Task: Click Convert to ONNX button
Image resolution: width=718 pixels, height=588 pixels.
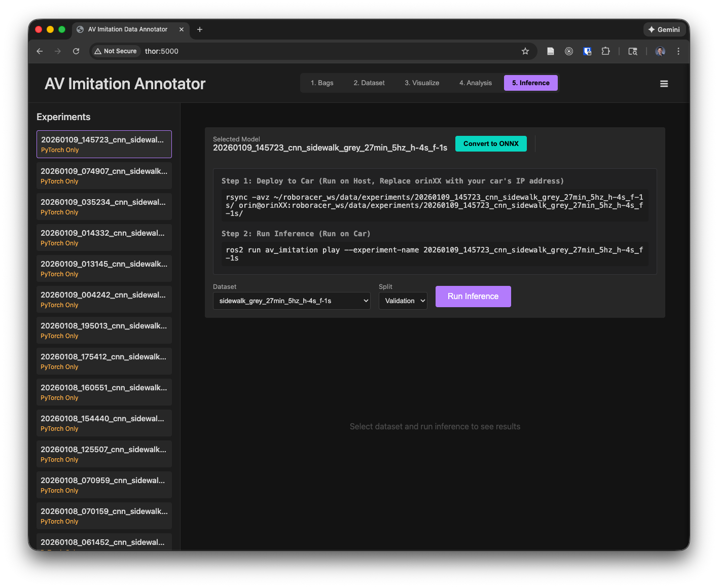Action: click(x=491, y=143)
